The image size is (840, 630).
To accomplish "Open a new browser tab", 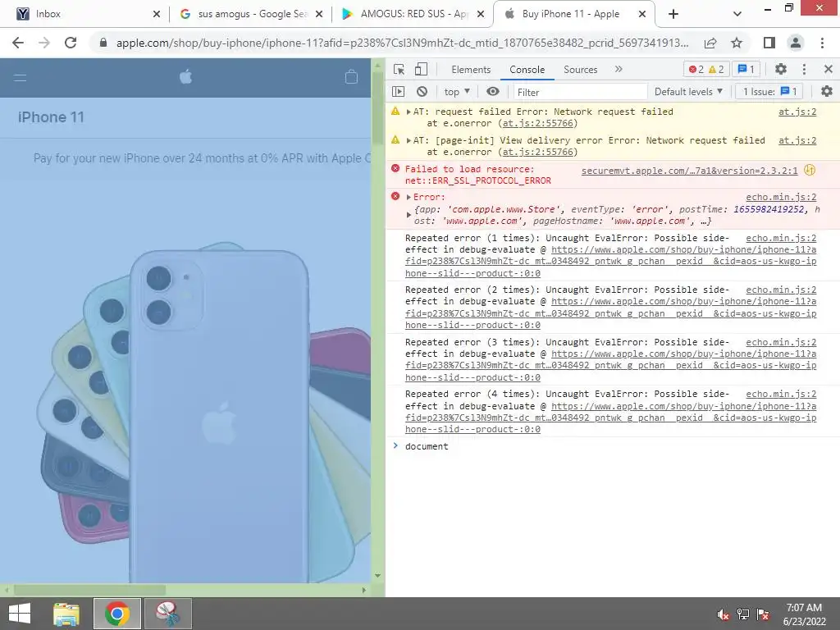I will (x=673, y=14).
